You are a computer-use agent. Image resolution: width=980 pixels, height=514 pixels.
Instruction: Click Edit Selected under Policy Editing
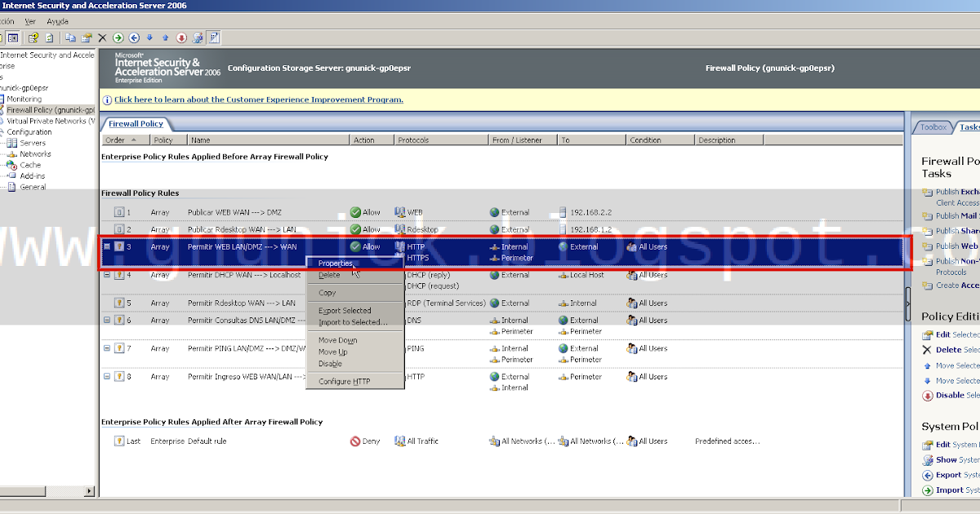[957, 335]
